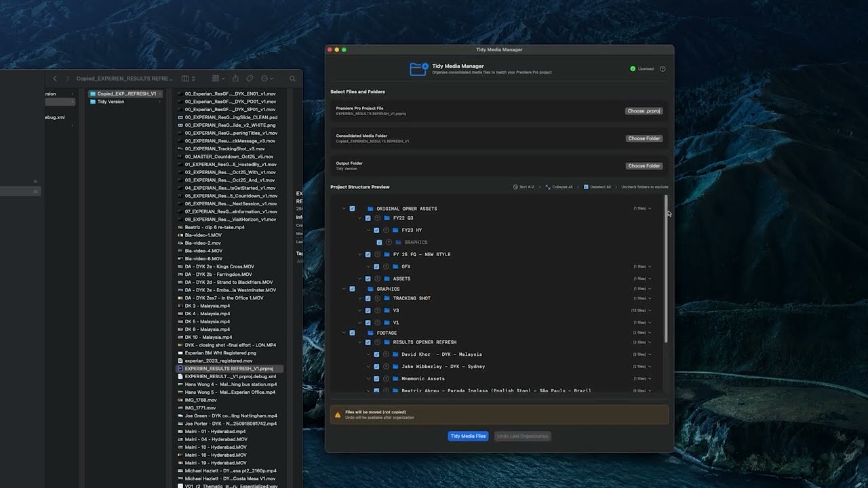Click the folder icon beside V3
Screen dimensions: 868x488
click(x=387, y=310)
